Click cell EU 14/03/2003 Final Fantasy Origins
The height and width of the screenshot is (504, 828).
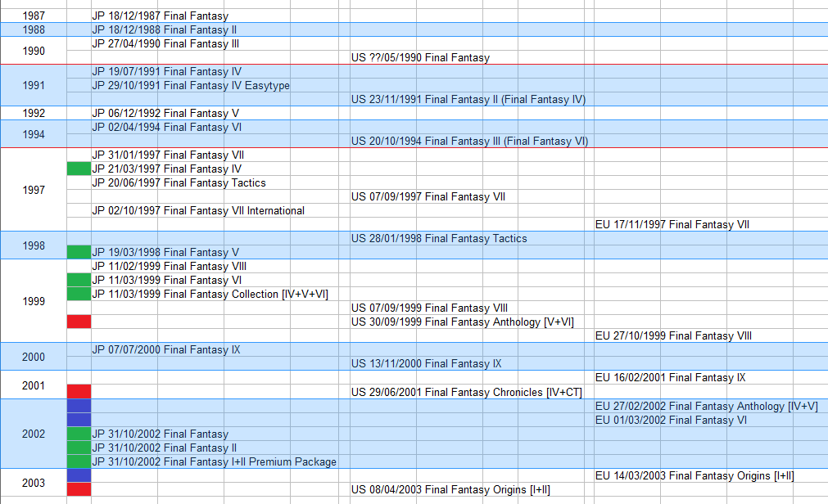695,475
